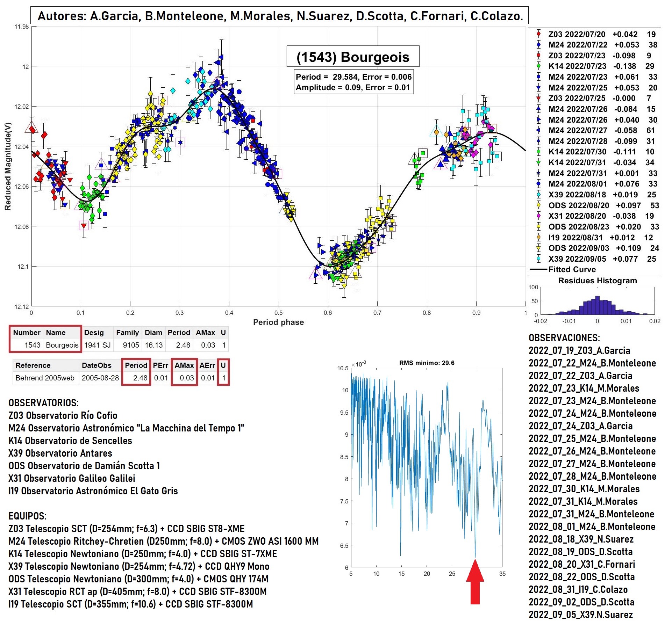Select observation '2022_09_05_X39.N.Suarez'
Screen dimensions: 672x625
pos(581,615)
